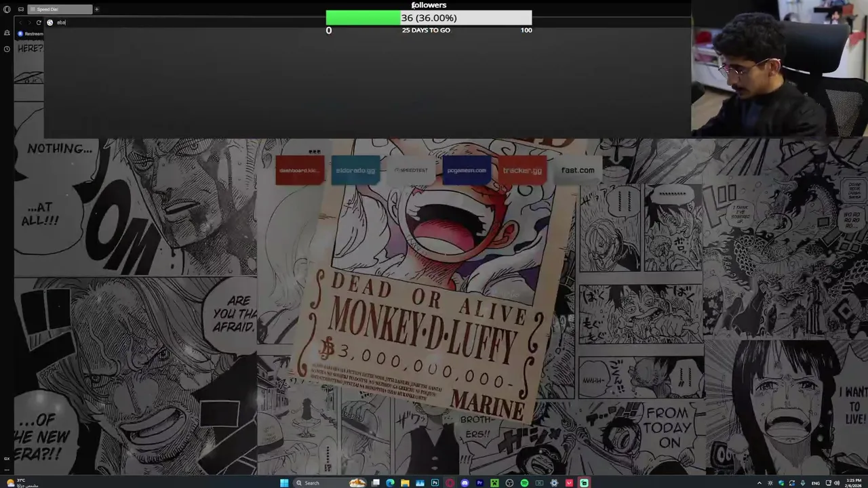Open Minecraft from the taskbar
Image resolution: width=868 pixels, height=488 pixels.
click(x=494, y=483)
